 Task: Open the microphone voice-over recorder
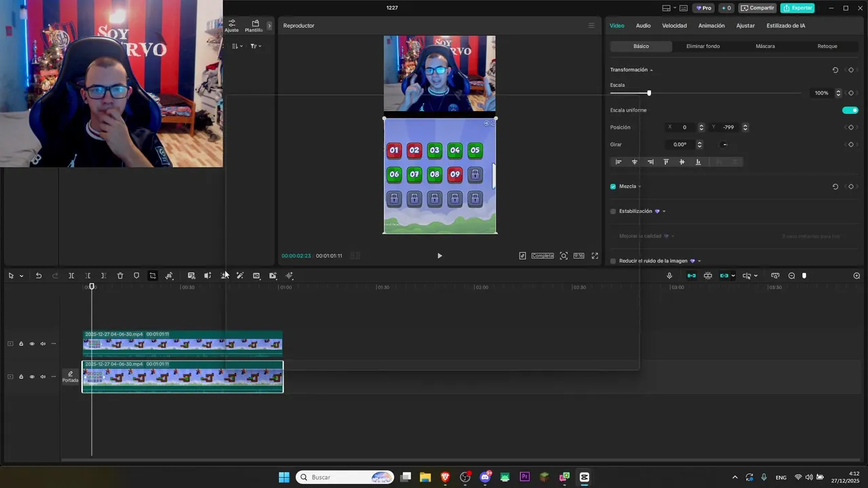pos(669,276)
